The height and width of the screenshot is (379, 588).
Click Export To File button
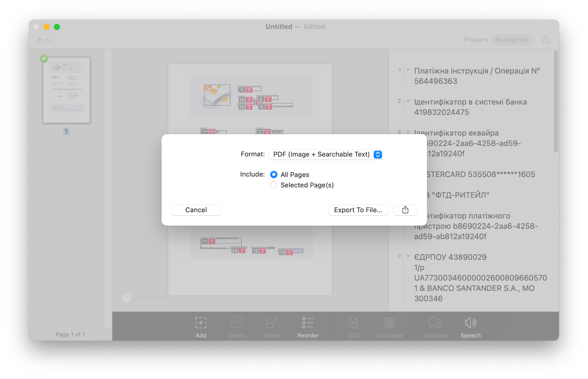[x=358, y=210]
